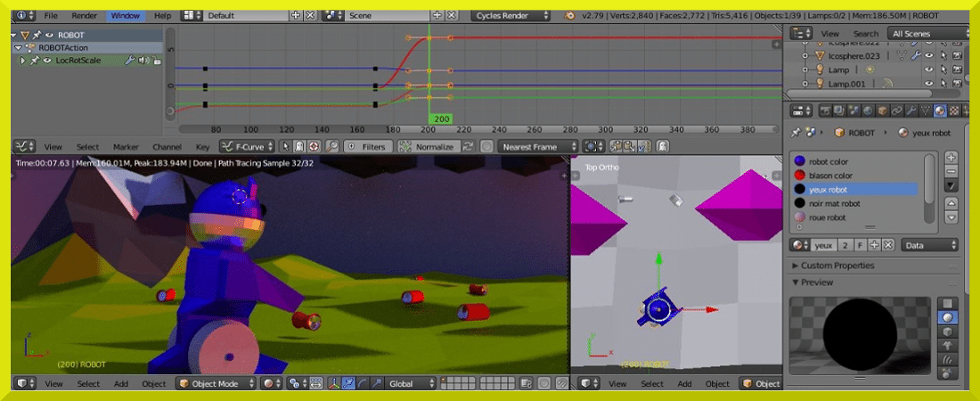The width and height of the screenshot is (980, 401).
Task: Toggle the ghost show-hidden filter icon
Action: click(299, 146)
